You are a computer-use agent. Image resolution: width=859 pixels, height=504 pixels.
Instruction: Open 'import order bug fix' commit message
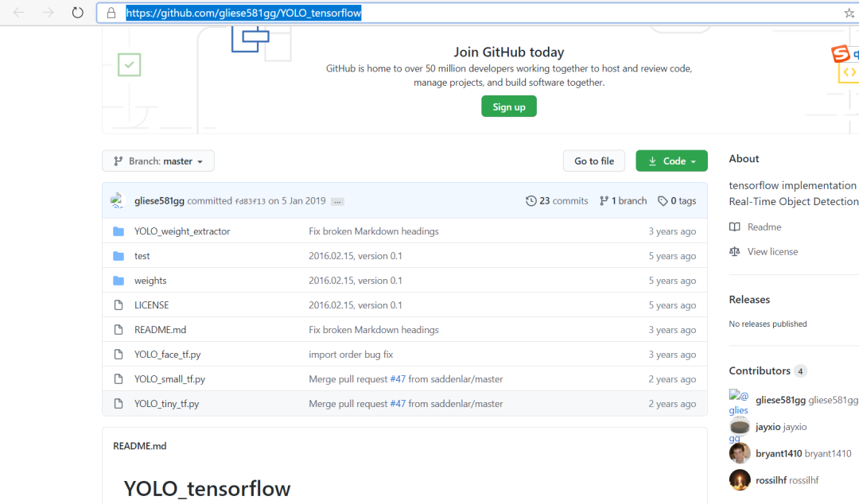[x=351, y=355]
